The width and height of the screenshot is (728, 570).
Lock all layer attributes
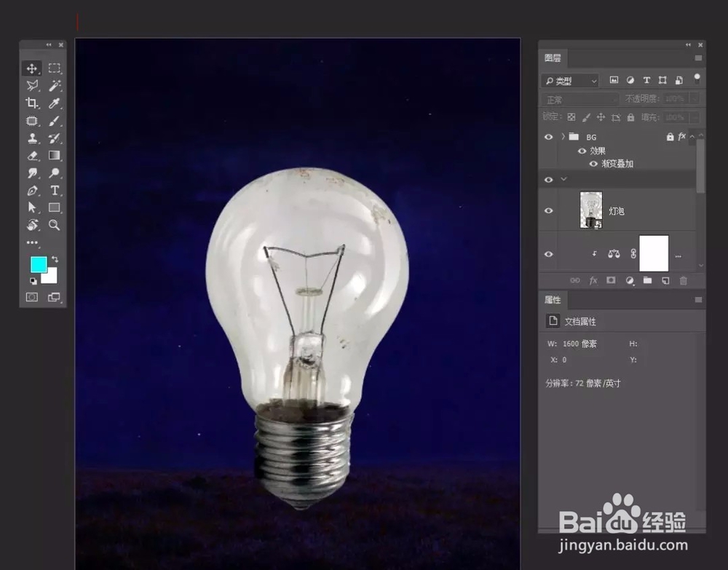[630, 117]
